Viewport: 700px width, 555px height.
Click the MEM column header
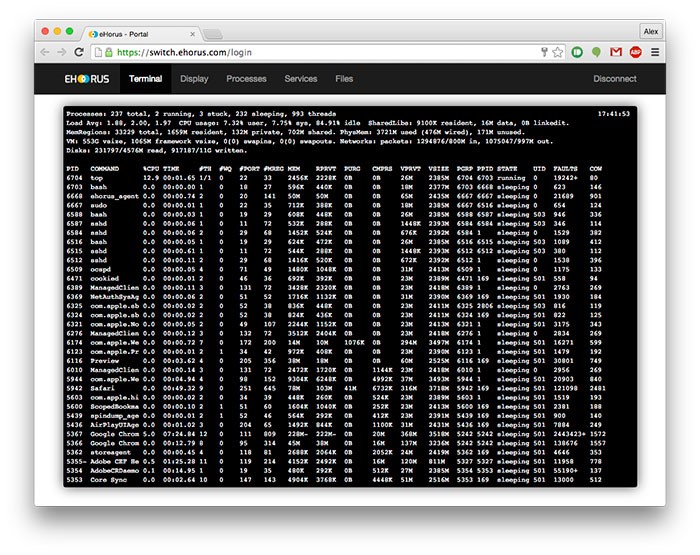pos(294,169)
